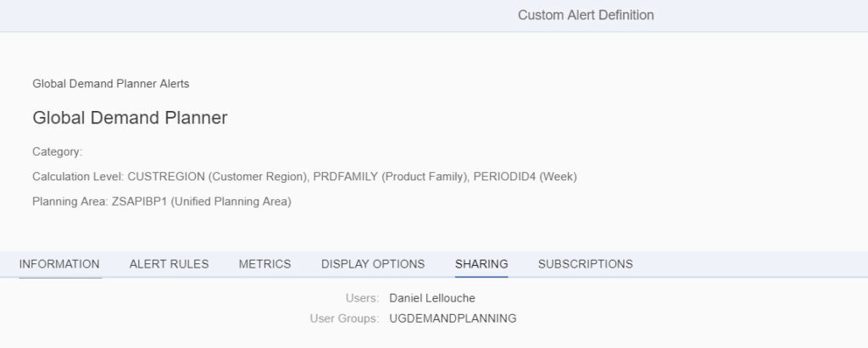Open the INFORMATION tab
The image size is (868, 348).
(x=59, y=264)
